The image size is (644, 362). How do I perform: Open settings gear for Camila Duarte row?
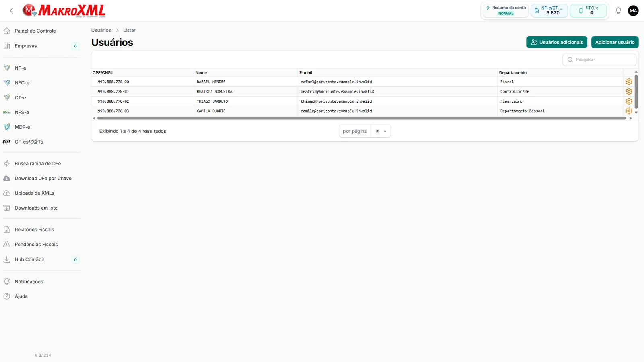[629, 111]
